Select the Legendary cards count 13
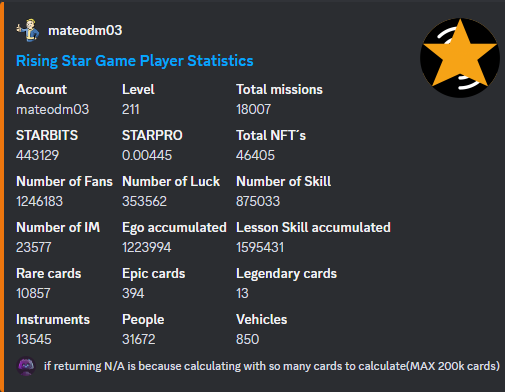The width and height of the screenshot is (505, 392). [242, 293]
